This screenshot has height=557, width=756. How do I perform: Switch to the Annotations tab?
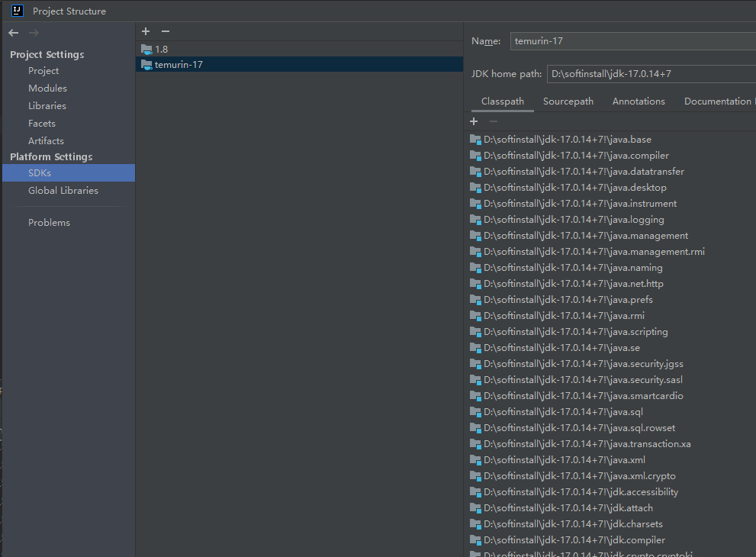click(639, 101)
